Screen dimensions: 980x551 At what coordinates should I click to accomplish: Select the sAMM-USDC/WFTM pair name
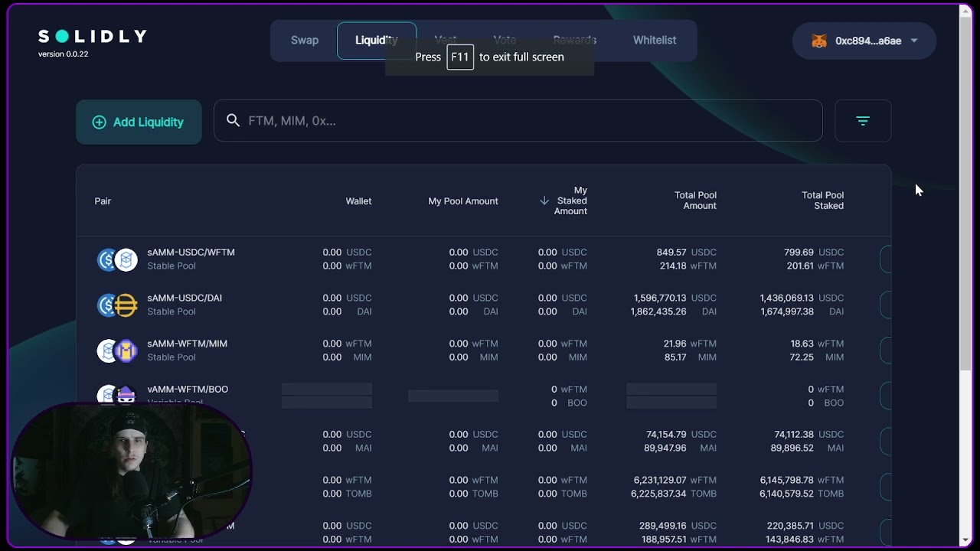[191, 252]
